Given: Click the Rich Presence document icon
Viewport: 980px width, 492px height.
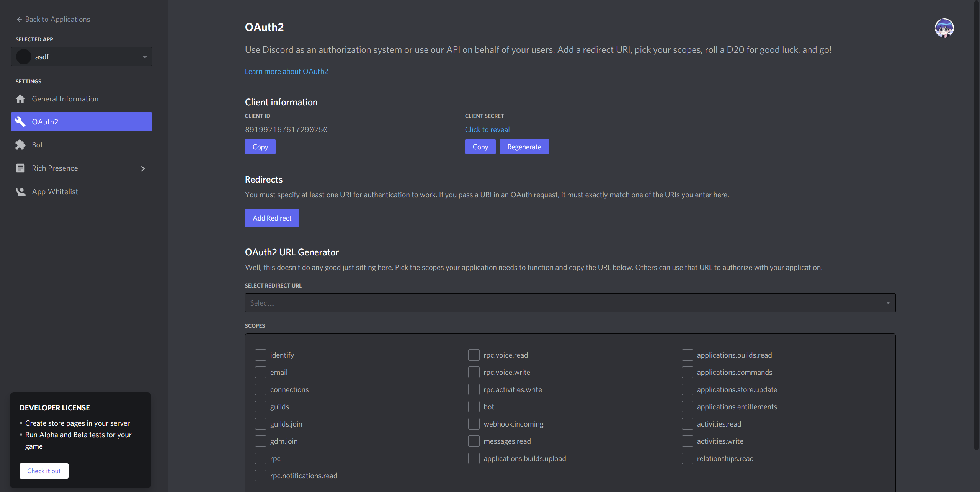Looking at the screenshot, I should (20, 168).
